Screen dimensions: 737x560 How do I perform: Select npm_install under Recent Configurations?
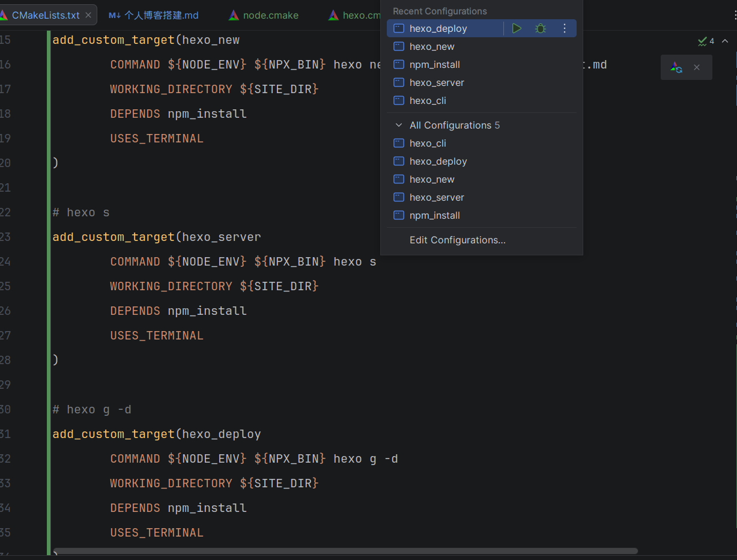pyautogui.click(x=434, y=64)
